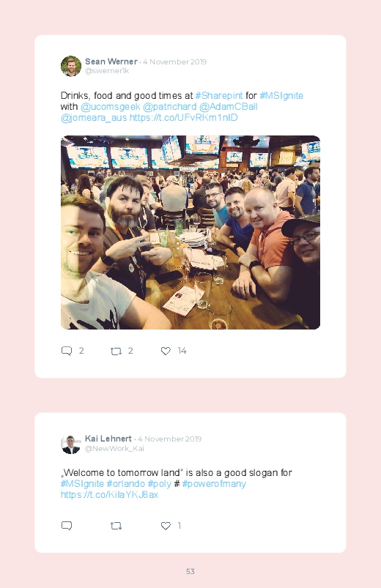Follow the t.co/UFvRKm1nID link
Viewport: 381px width, 588px height.
click(184, 118)
